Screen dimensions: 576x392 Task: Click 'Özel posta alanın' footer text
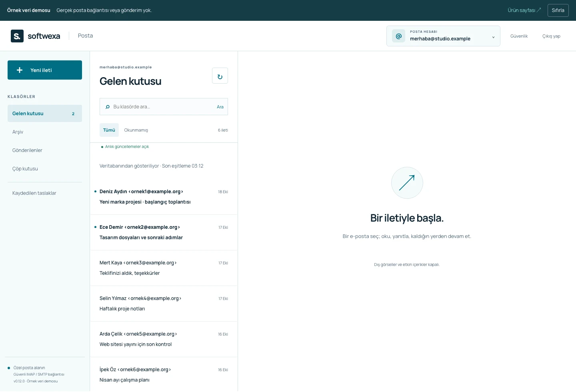29,368
